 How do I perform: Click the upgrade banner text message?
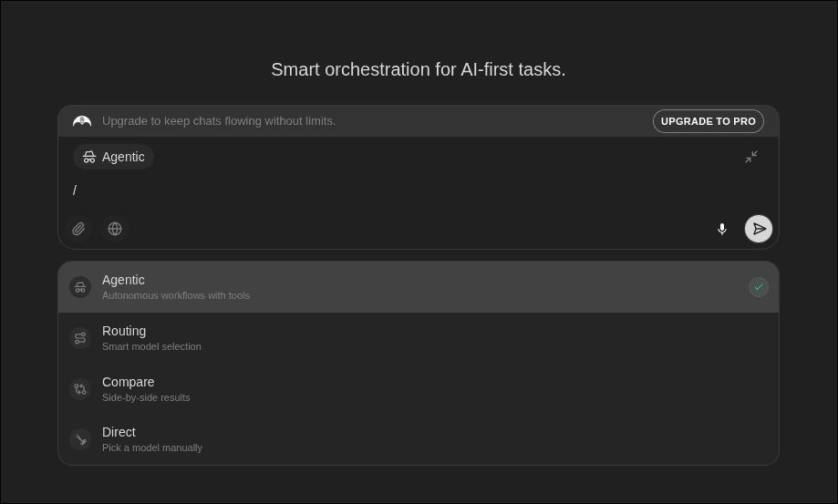[x=219, y=121]
